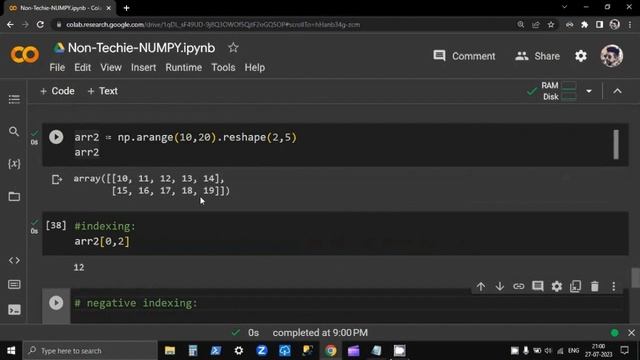Open the Variables inspector panel

(x=14, y=164)
